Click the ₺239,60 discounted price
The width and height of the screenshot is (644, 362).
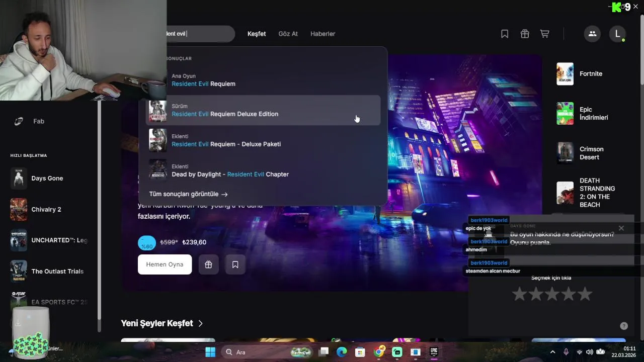coord(194,242)
